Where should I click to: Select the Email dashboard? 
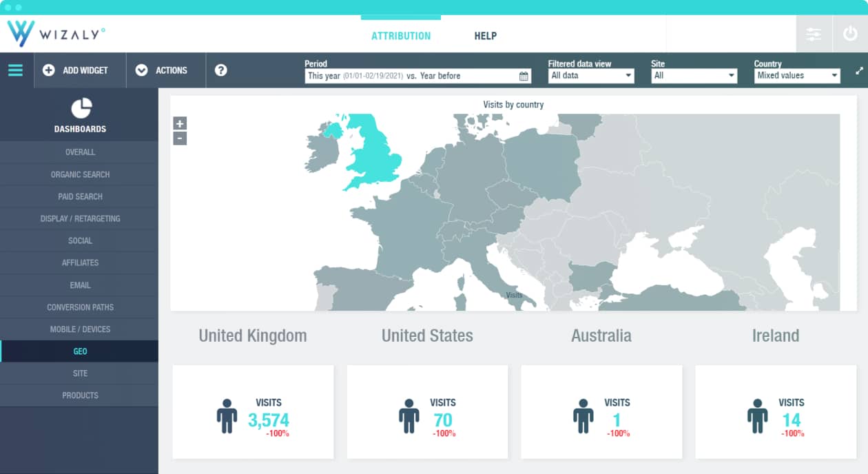click(79, 285)
